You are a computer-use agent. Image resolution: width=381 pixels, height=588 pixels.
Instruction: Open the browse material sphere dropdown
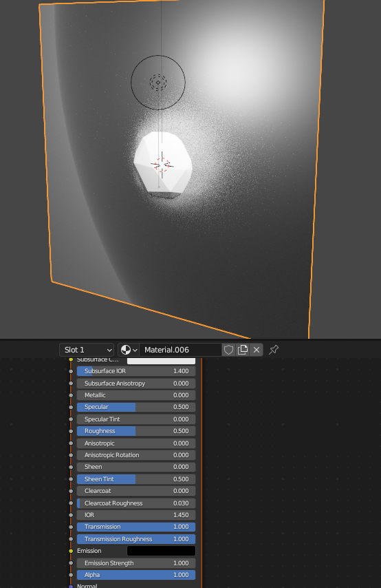(129, 350)
